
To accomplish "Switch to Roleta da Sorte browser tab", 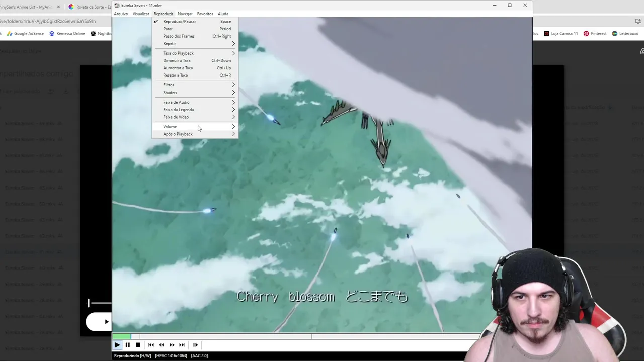I will 90,7.
